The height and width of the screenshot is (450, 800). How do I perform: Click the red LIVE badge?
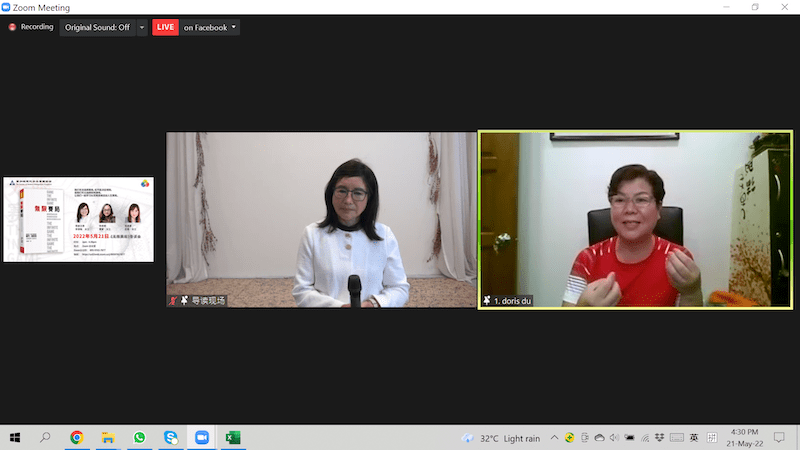[165, 27]
